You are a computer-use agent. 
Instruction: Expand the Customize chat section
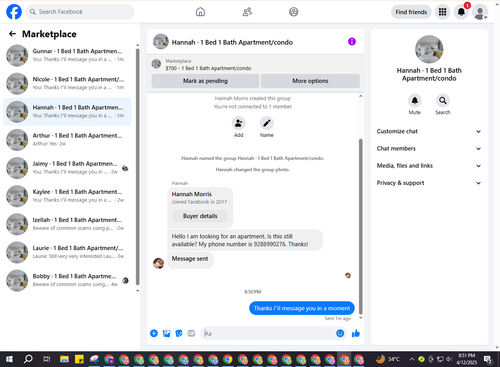point(429,131)
